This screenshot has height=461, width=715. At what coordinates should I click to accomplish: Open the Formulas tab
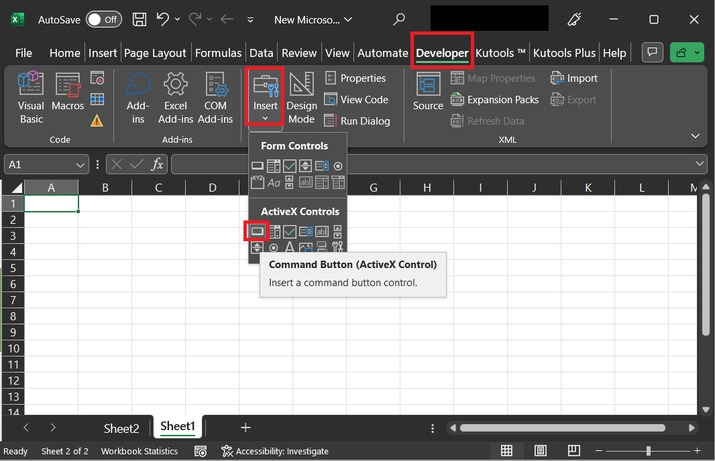pyautogui.click(x=218, y=53)
